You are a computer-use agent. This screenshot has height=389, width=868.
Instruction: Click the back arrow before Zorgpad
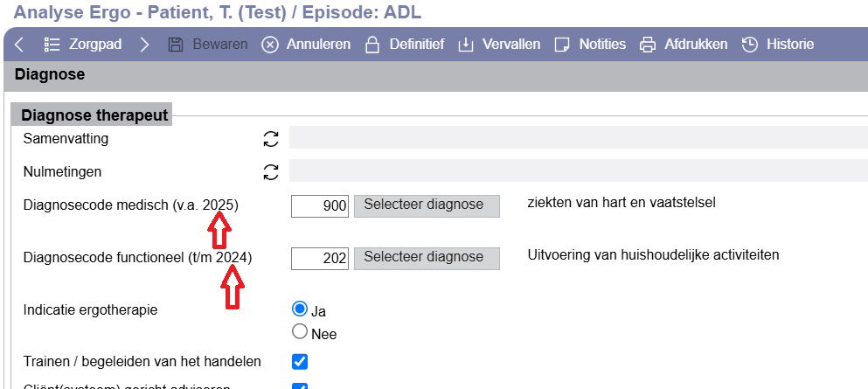coord(19,45)
